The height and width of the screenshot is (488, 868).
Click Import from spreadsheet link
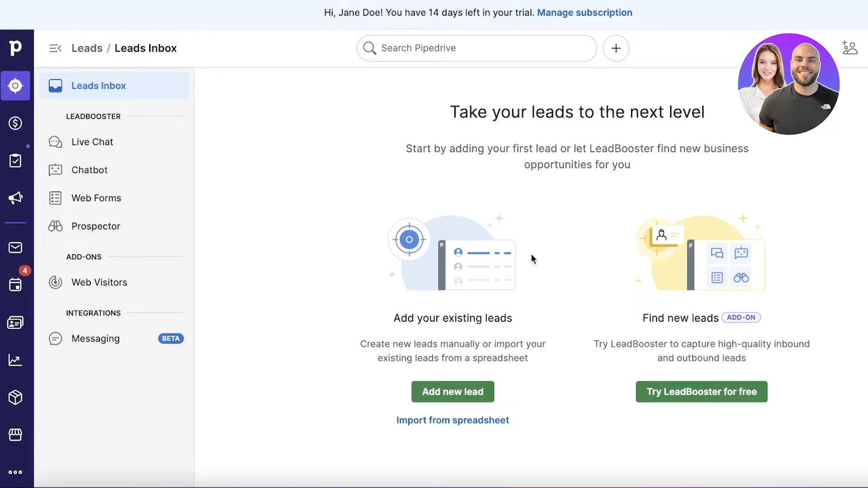coord(453,420)
